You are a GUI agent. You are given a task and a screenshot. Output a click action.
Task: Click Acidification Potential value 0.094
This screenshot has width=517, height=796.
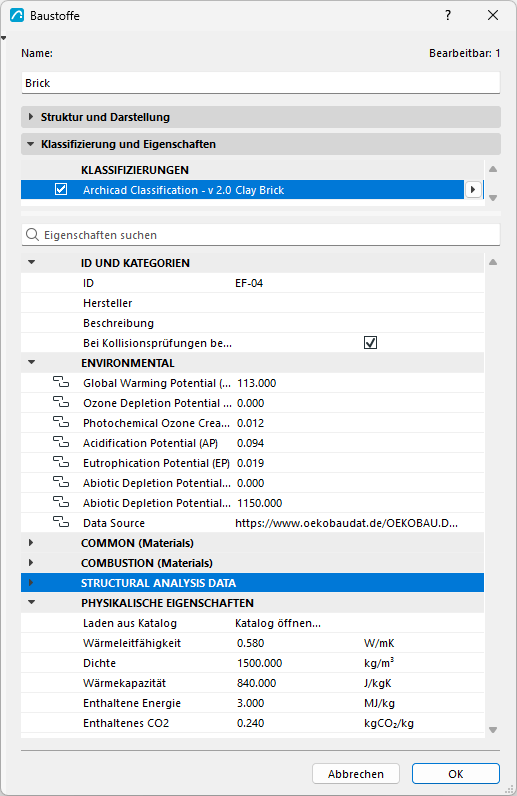(250, 443)
